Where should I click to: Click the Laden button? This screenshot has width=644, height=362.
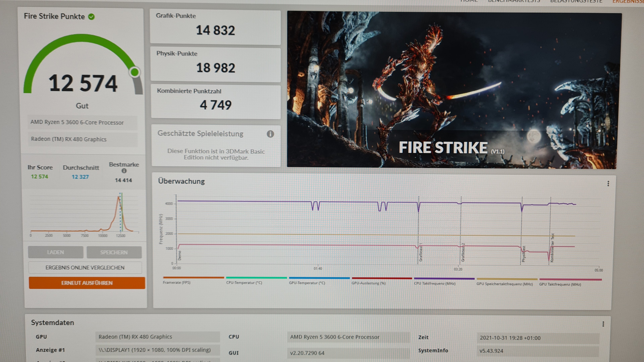(x=56, y=252)
